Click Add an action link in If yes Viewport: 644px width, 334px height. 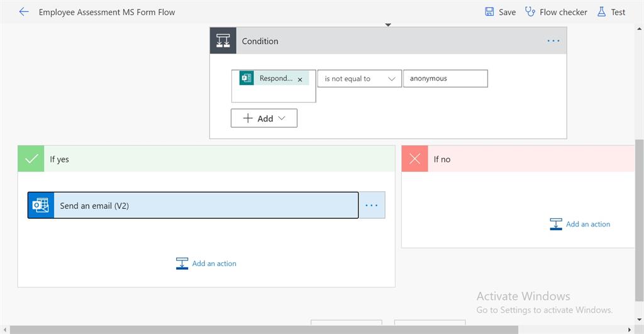point(214,264)
